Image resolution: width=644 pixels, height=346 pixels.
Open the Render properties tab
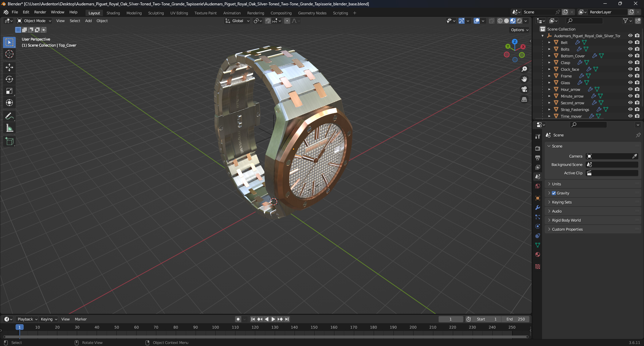[x=538, y=148]
